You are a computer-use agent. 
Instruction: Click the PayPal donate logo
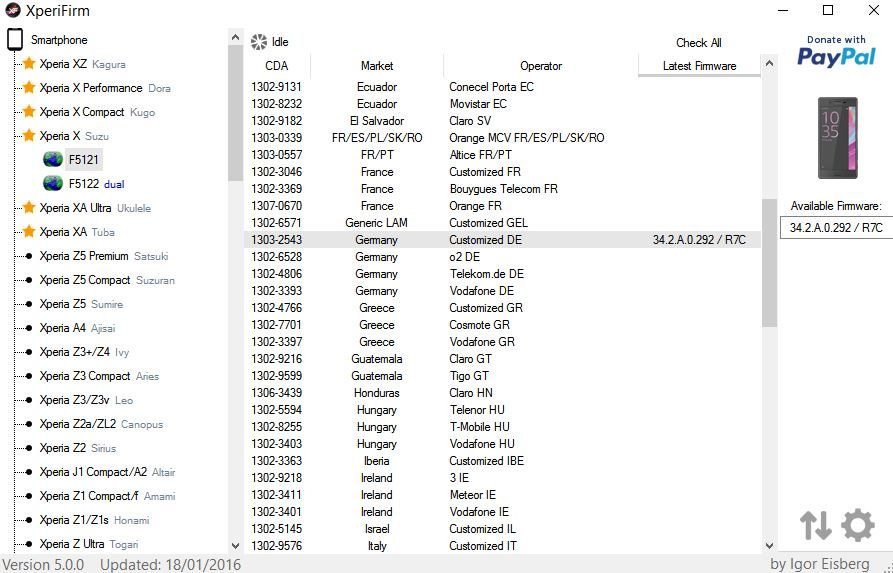[835, 51]
